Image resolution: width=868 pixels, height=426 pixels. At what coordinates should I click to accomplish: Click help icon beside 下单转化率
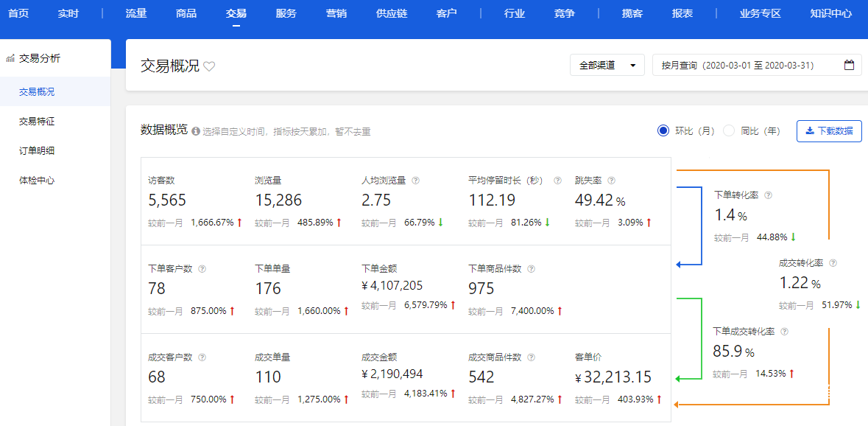[x=769, y=195]
